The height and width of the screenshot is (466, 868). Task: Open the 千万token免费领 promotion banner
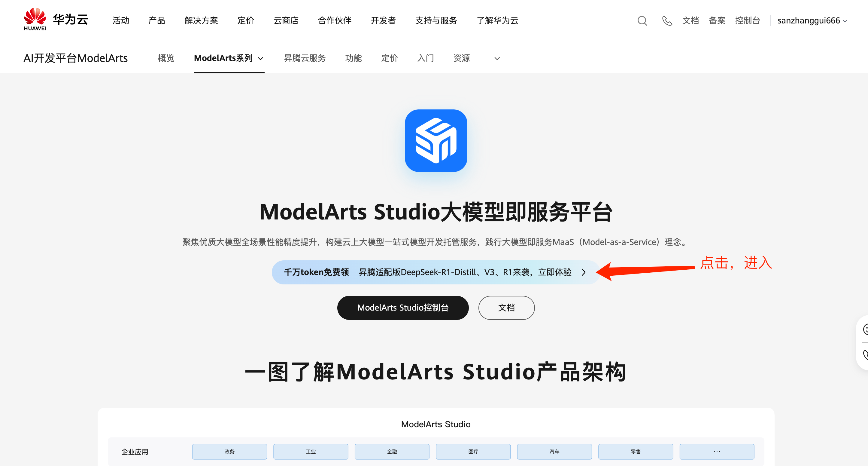point(428,272)
